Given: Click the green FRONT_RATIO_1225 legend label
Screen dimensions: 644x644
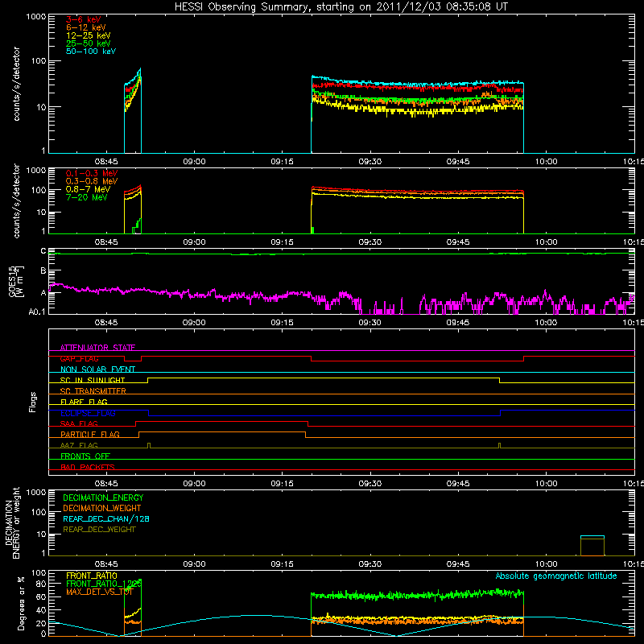Looking at the screenshot, I should point(104,584).
